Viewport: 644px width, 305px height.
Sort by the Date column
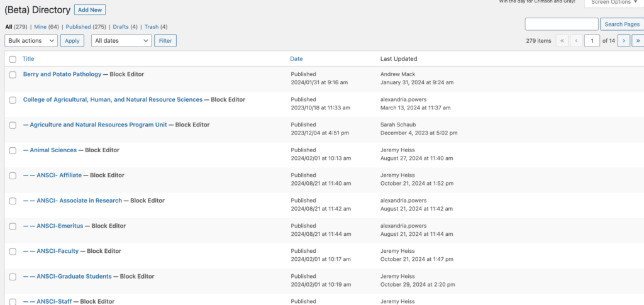click(x=296, y=58)
